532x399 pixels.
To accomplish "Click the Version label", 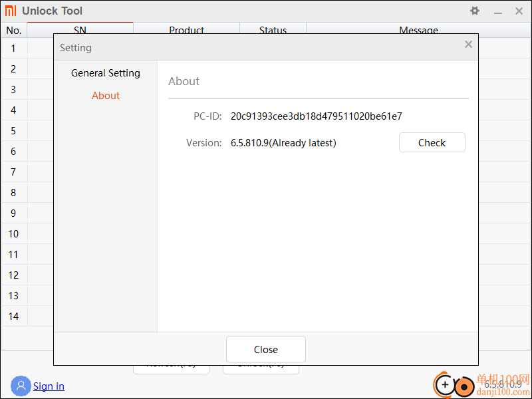I will tap(204, 143).
